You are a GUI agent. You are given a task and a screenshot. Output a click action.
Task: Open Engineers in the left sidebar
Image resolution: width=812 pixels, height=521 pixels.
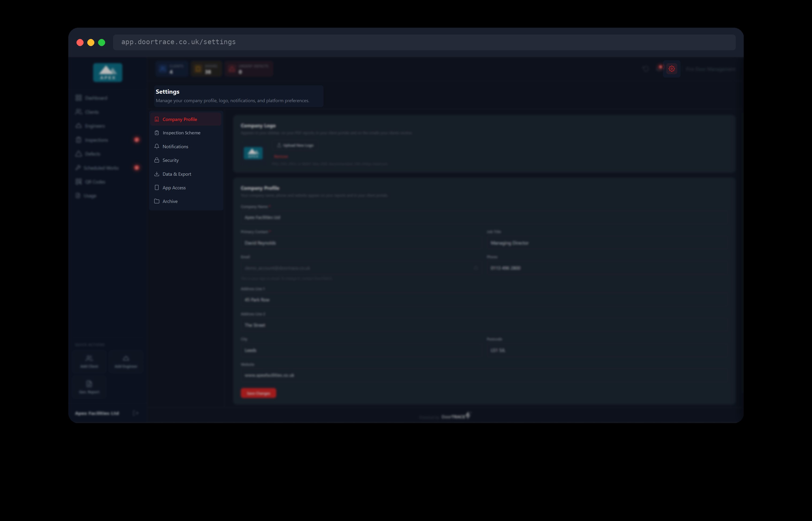coord(107,126)
